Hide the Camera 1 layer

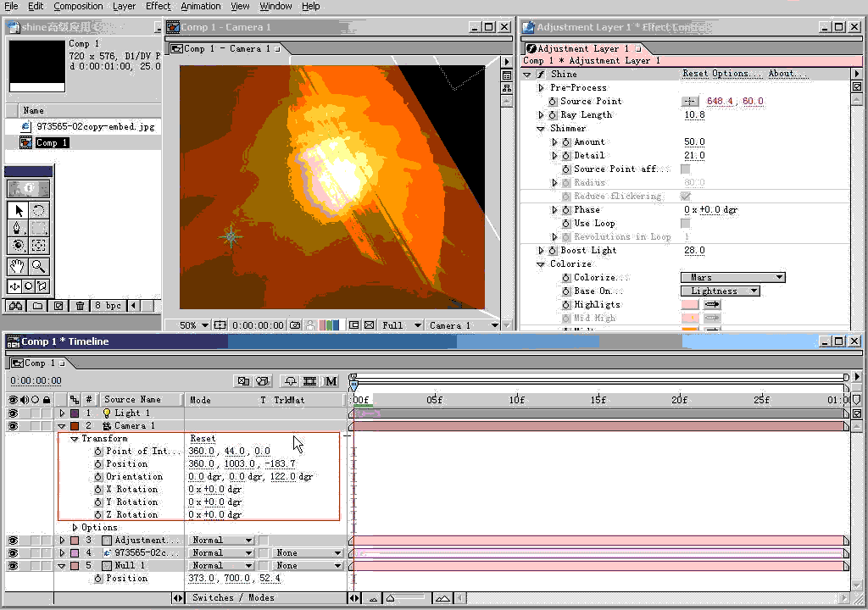(x=13, y=426)
